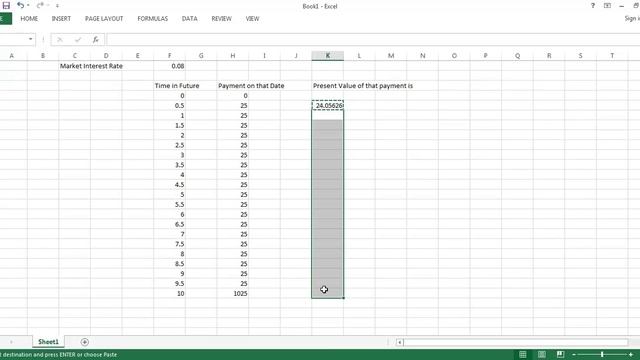Image resolution: width=640 pixels, height=360 pixels.
Task: Click the fill handle at selection corner
Action: point(343,298)
